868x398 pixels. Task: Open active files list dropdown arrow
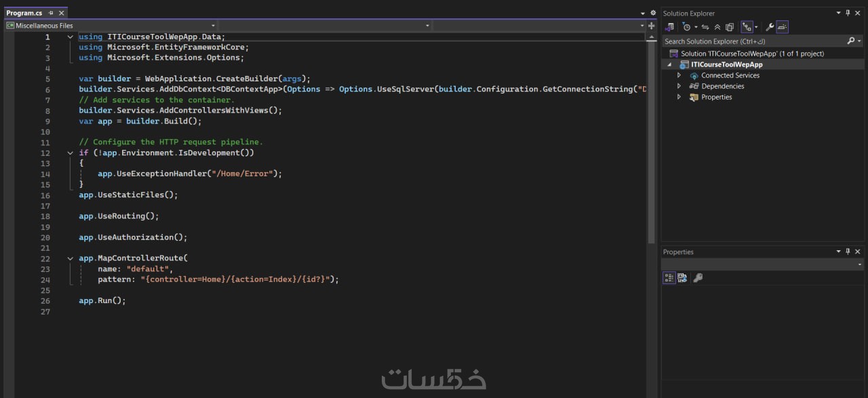click(x=643, y=13)
